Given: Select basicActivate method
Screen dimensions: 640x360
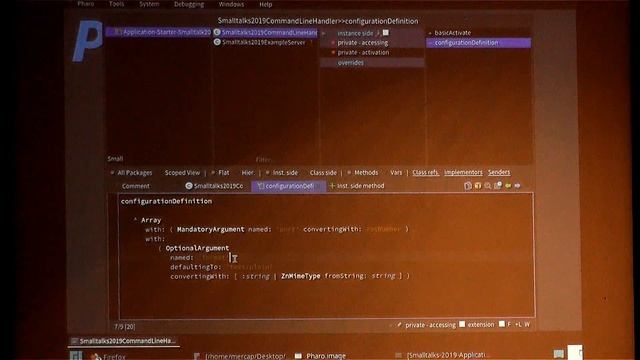Looking at the screenshot, I should [478, 33].
